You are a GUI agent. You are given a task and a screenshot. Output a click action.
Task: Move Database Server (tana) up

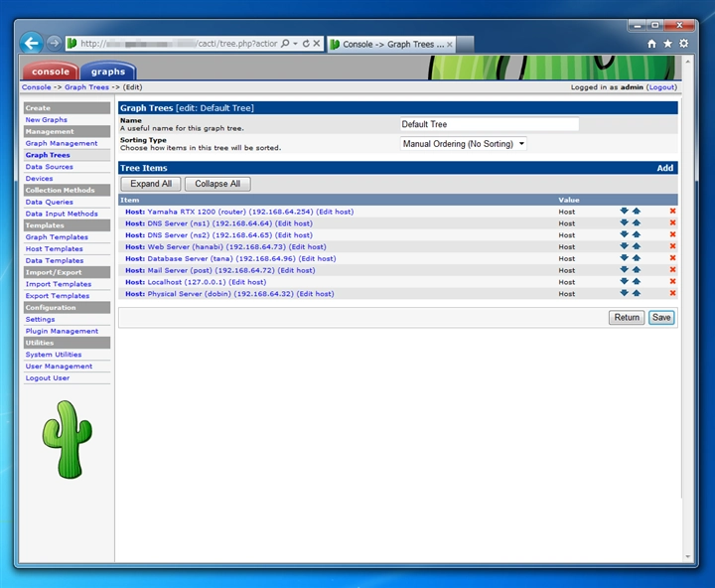point(637,257)
